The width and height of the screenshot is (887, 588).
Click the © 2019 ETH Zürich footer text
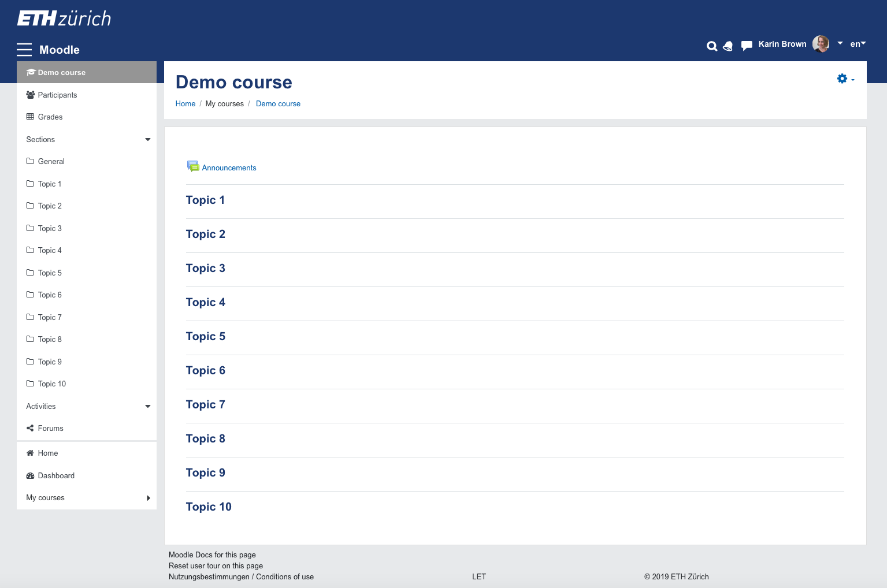click(677, 577)
